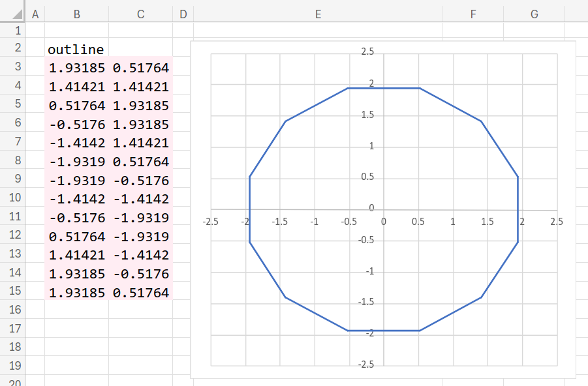Select column C header
This screenshot has width=588, height=386.
141,14
